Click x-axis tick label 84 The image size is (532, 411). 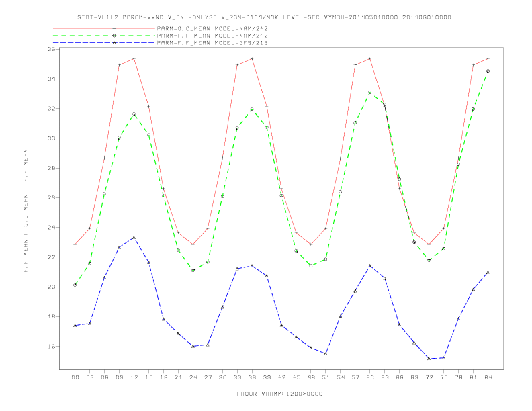[488, 377]
